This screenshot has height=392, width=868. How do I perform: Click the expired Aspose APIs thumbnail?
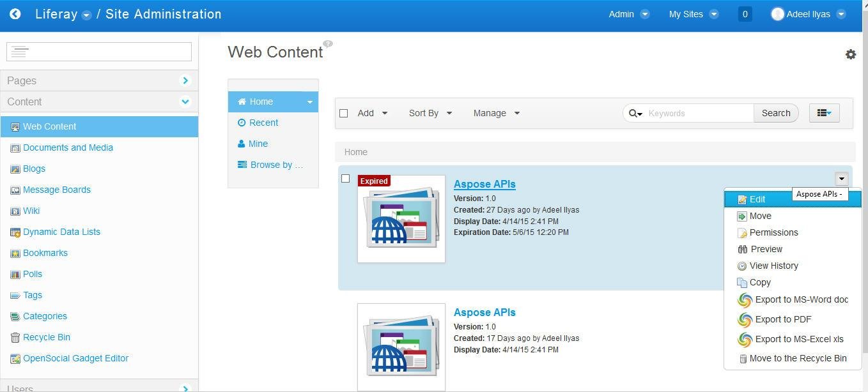point(401,219)
